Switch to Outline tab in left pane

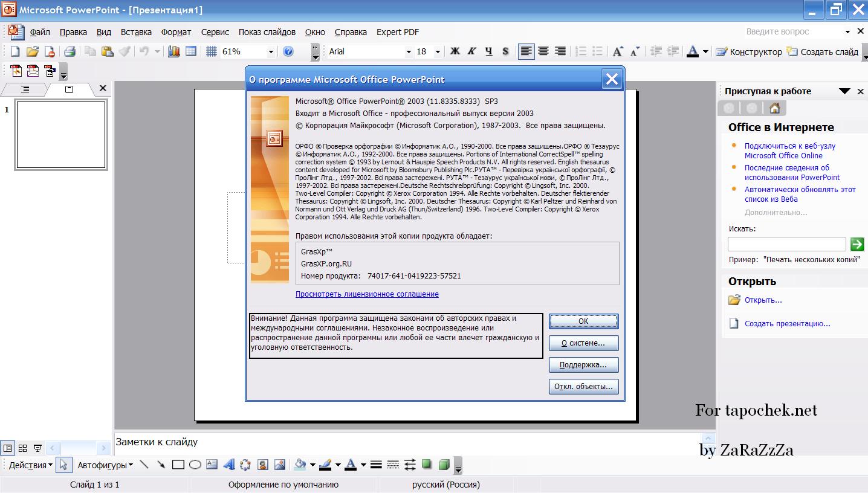pos(25,89)
